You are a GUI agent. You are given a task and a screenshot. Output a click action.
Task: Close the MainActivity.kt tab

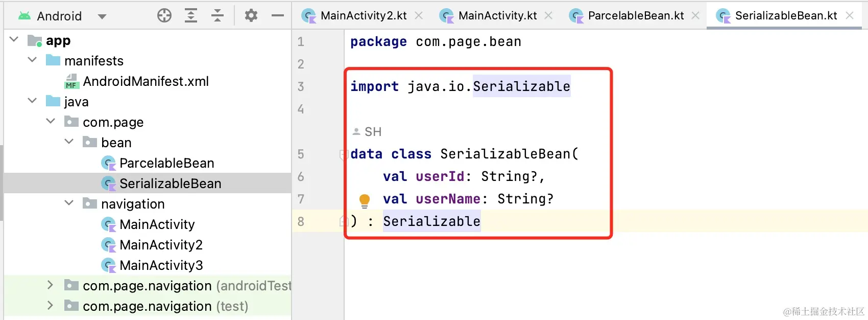548,16
